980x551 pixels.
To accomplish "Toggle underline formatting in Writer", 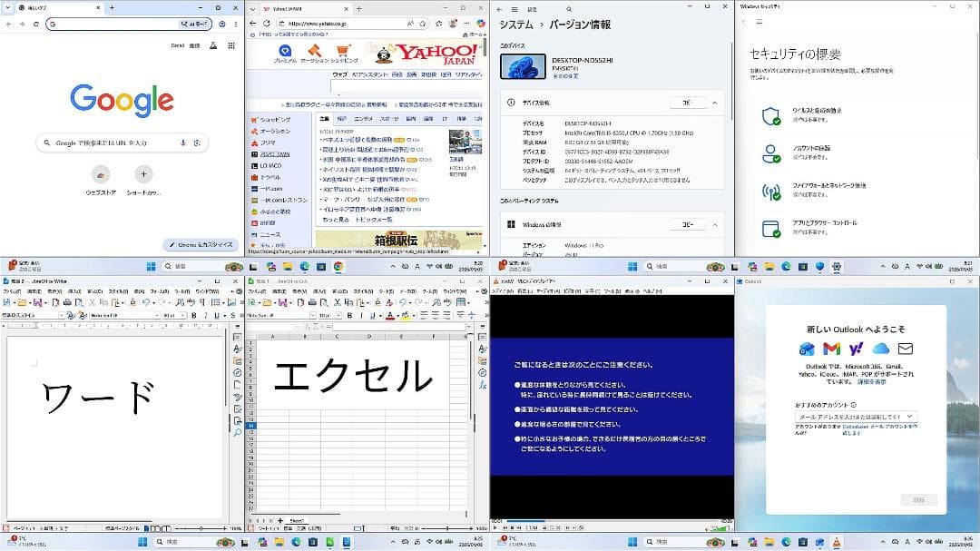I will tap(217, 315).
